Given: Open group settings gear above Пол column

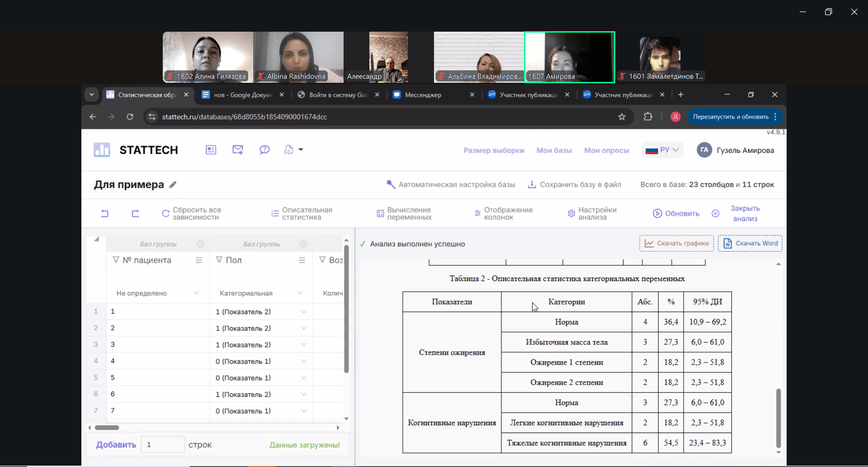Looking at the screenshot, I should pos(303,244).
